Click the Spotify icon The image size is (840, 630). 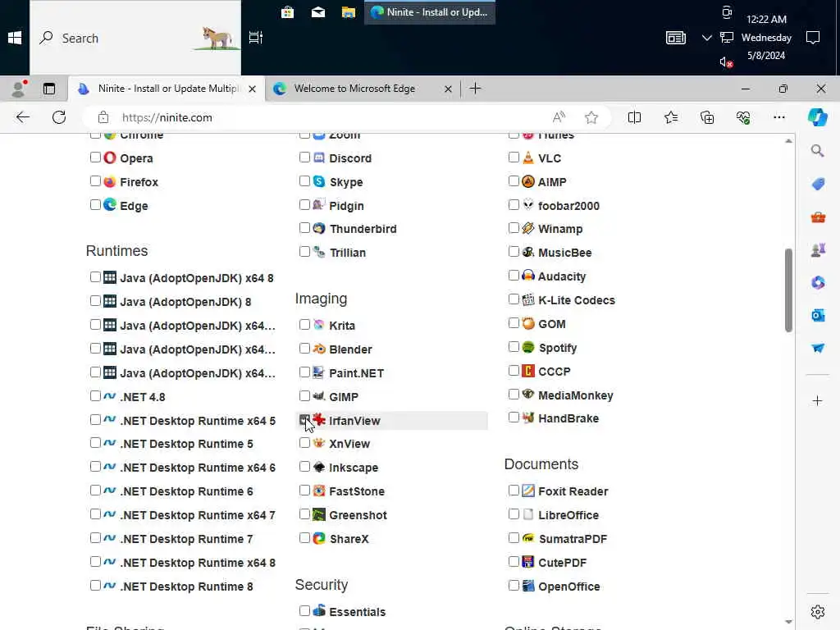point(528,347)
